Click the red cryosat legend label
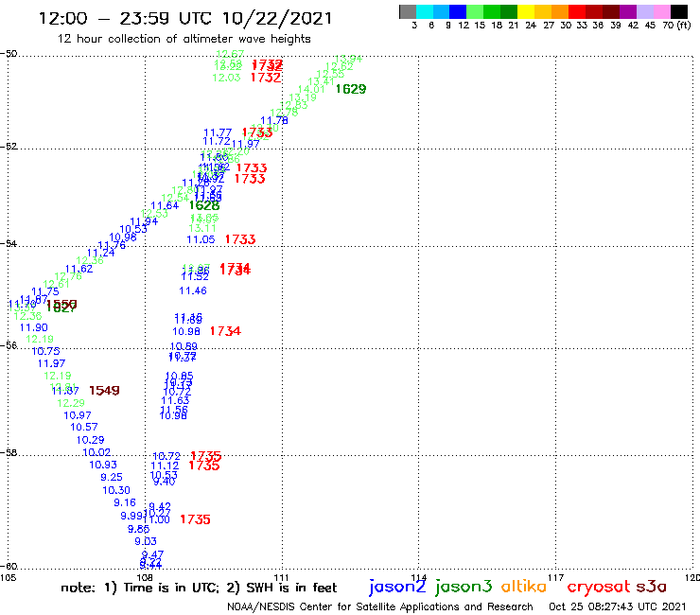 click(x=599, y=587)
